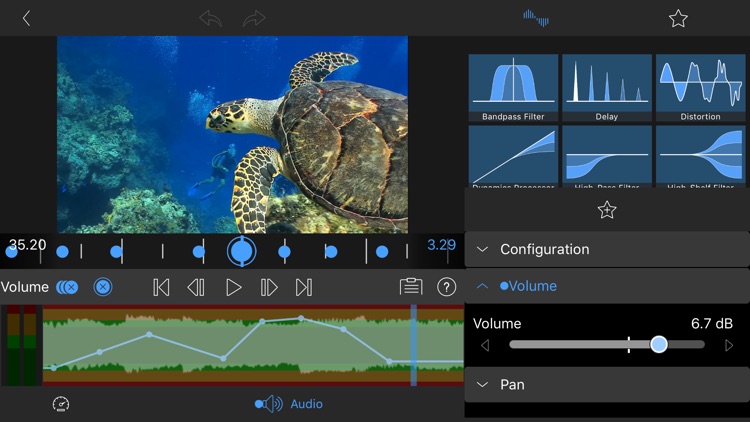Select the Bandpass Filter effect
Viewport: 750px width, 422px height.
tap(513, 88)
